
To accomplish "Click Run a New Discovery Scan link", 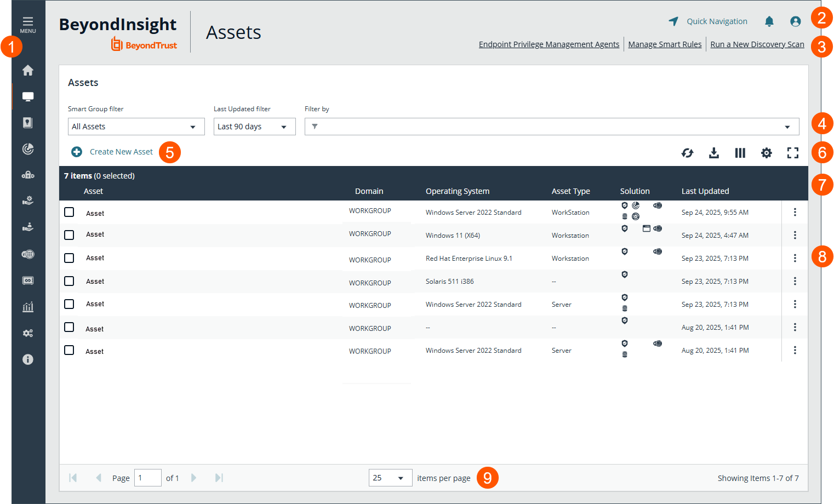I will click(757, 44).
